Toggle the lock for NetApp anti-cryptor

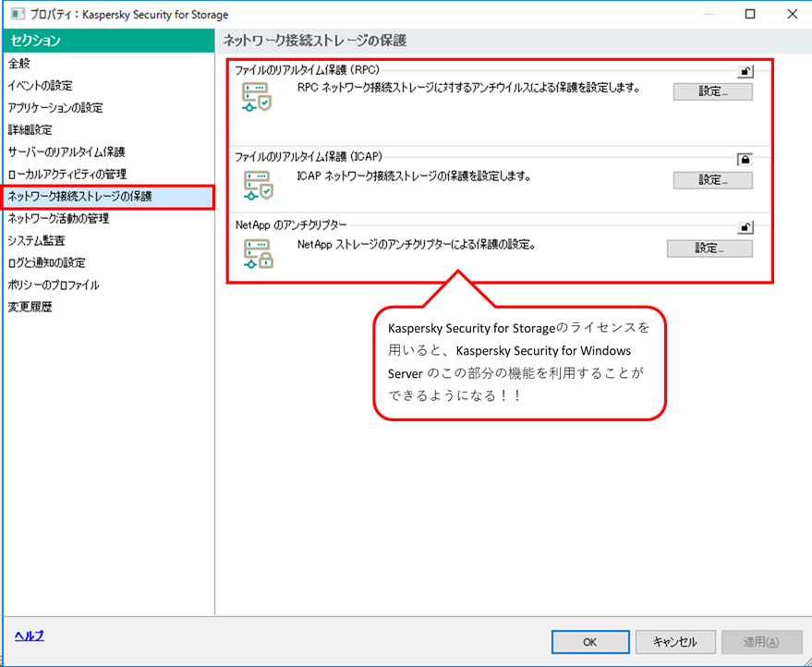(x=745, y=227)
